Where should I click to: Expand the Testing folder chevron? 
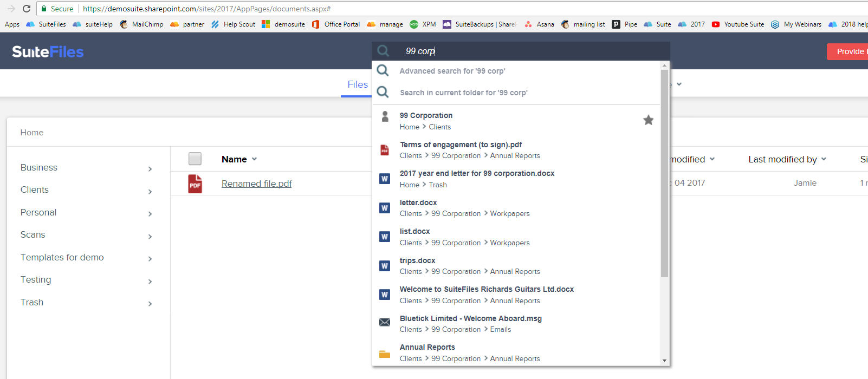point(150,282)
